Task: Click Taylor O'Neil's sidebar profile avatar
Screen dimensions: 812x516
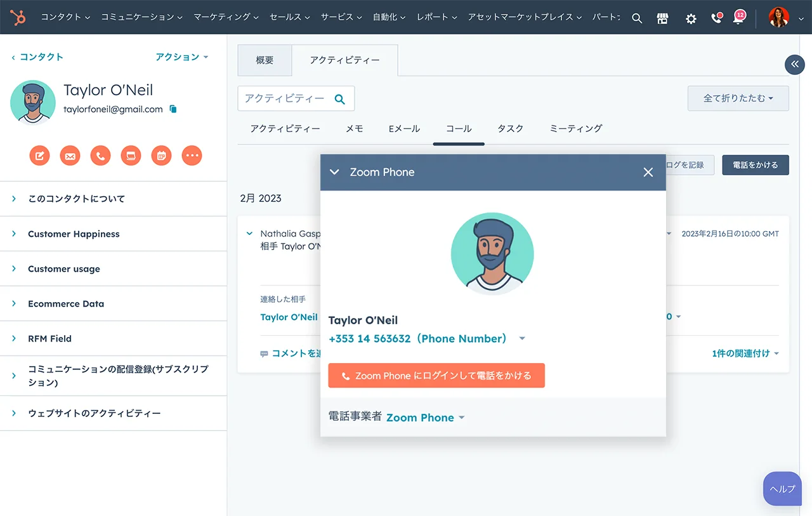Action: pyautogui.click(x=33, y=102)
